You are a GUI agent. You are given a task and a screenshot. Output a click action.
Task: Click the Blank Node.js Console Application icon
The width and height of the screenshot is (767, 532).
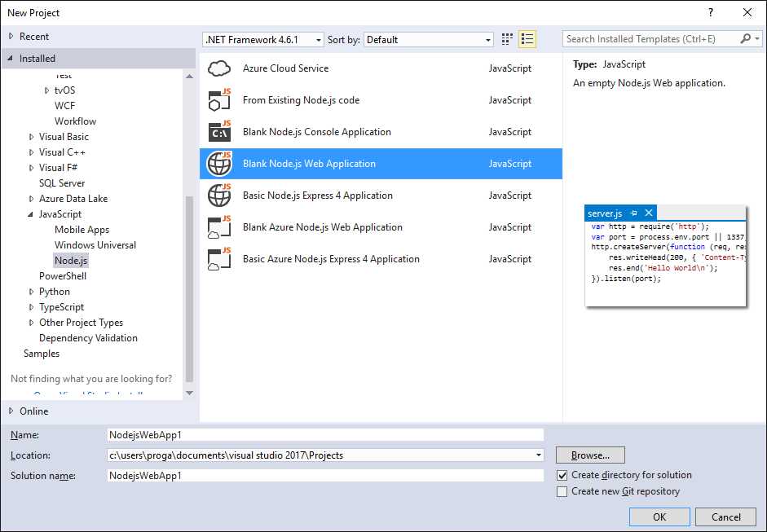pos(219,132)
